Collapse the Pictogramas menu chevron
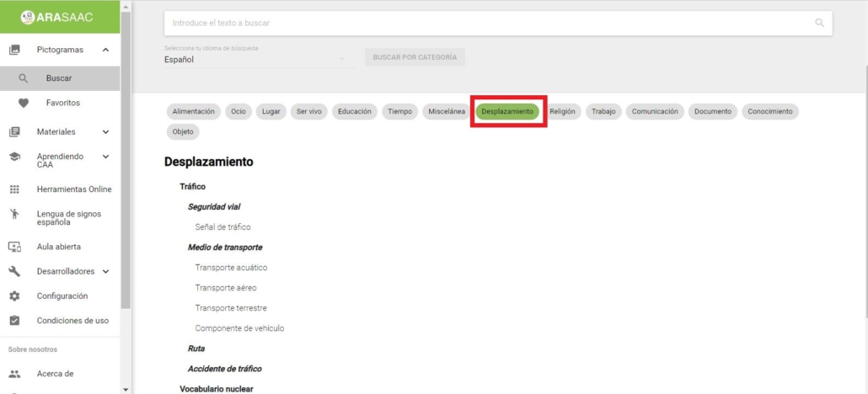 [x=105, y=50]
